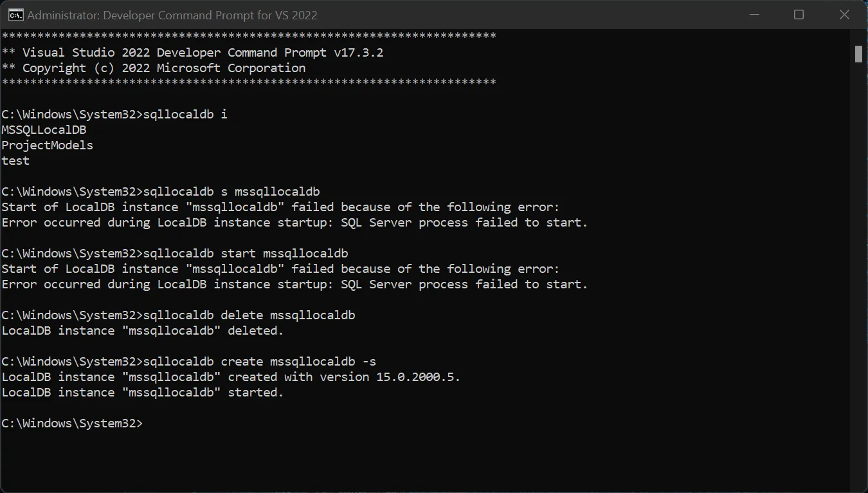Click the MSSQLLocalDB instance name in output
Viewport: 868px width, 493px height.
44,130
